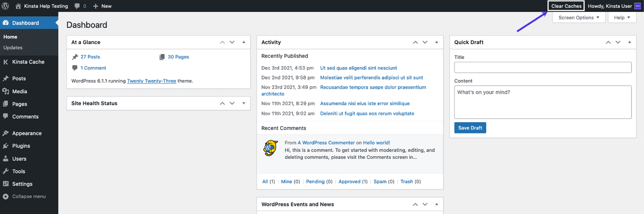Open the 27 Posts link
The height and width of the screenshot is (214, 644).
pyautogui.click(x=90, y=57)
